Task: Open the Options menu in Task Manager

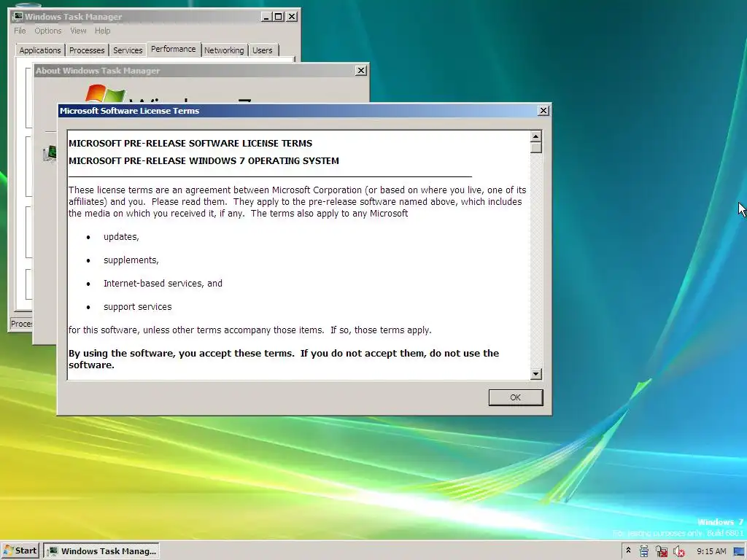Action: (47, 31)
